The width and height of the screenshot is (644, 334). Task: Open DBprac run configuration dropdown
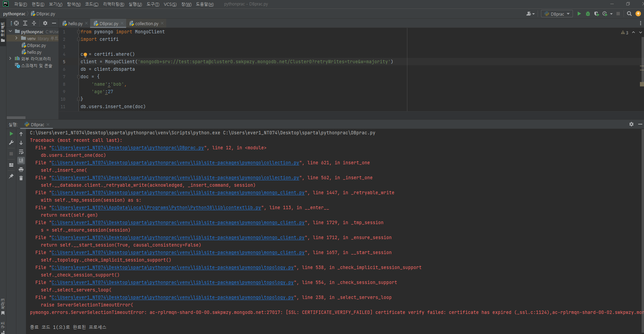point(557,14)
